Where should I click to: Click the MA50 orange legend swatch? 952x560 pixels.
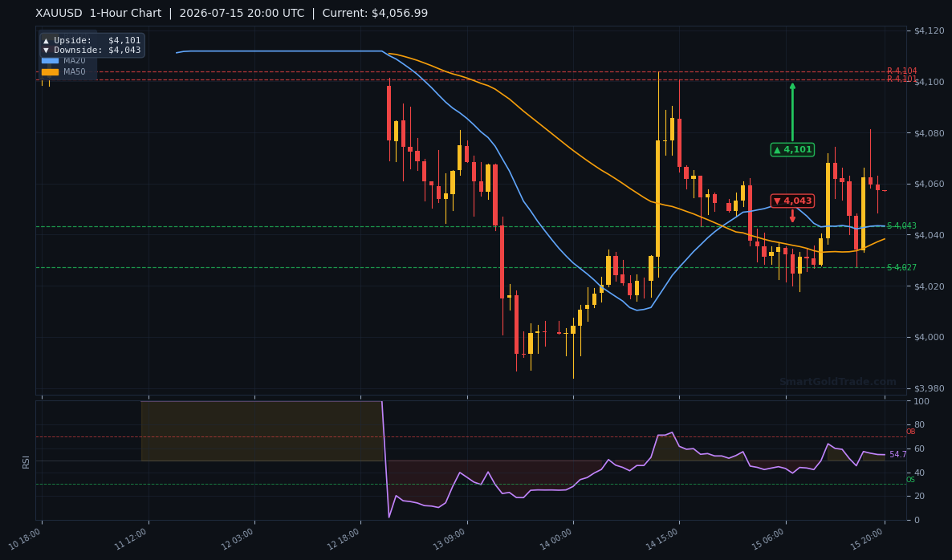[50, 72]
